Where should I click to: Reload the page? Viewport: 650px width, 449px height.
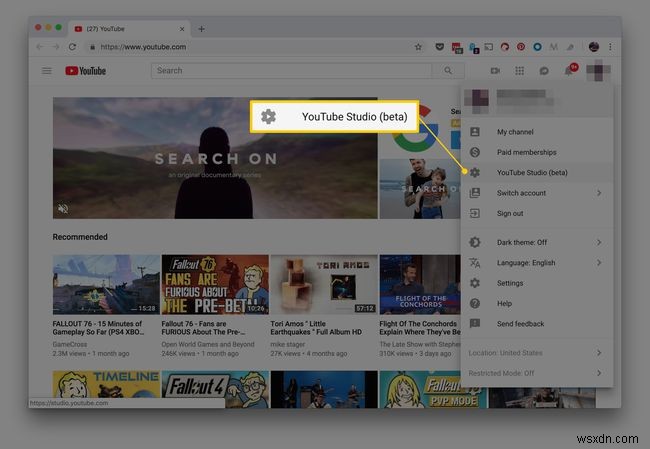[72, 47]
